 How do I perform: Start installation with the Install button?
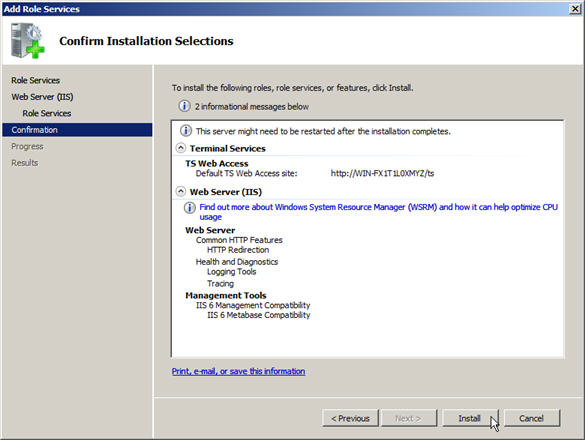coord(469,418)
